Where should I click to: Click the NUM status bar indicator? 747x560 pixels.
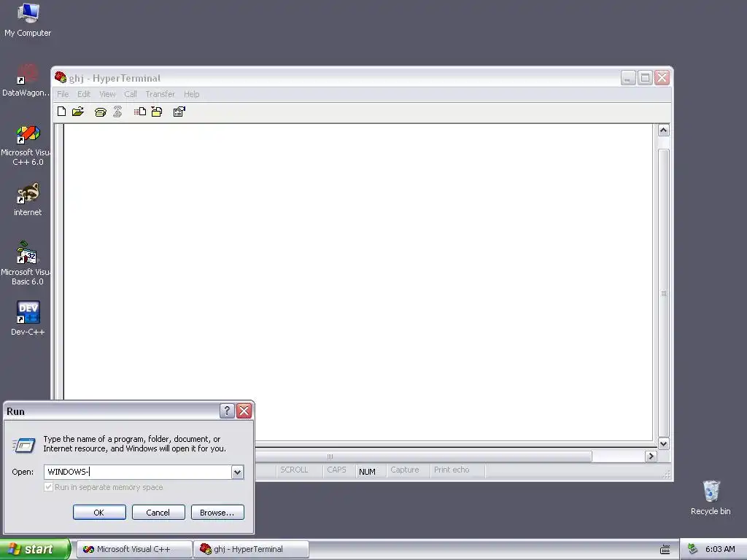pos(367,471)
